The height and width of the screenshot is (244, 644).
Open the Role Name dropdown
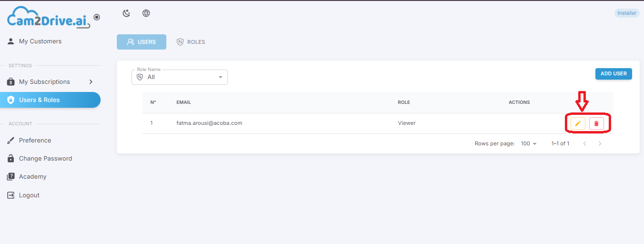(180, 77)
